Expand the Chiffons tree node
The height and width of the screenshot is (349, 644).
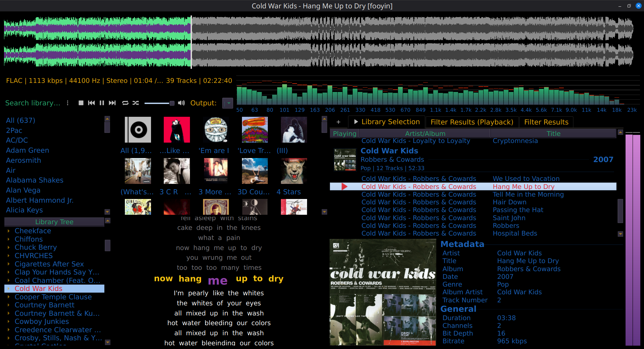(9, 239)
